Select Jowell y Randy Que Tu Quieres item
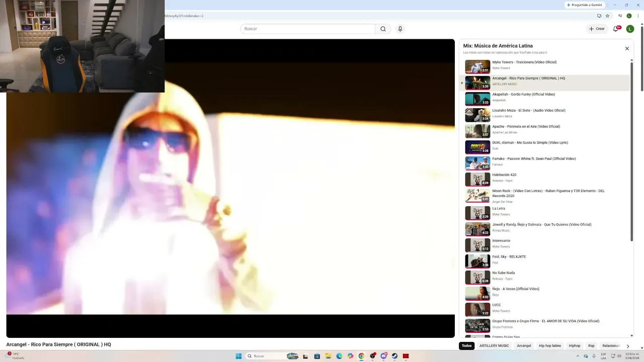The width and height of the screenshot is (644, 362). click(x=545, y=229)
